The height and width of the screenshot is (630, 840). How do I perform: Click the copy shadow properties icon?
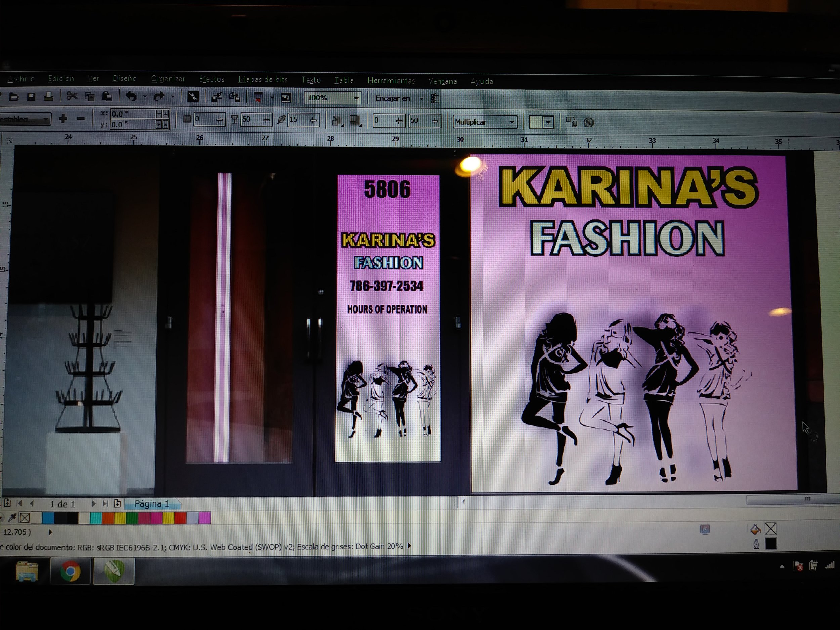(x=572, y=122)
